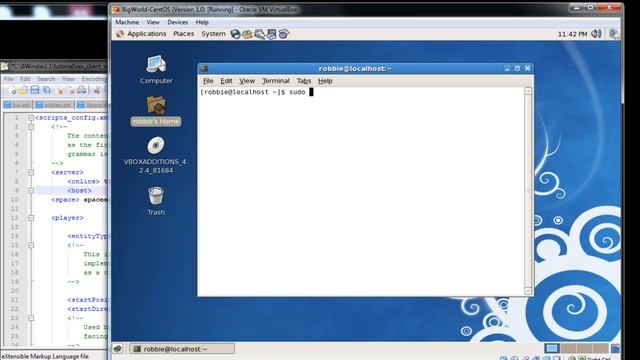Select the Trash desktop icon
The image size is (640, 360).
pos(156,200)
